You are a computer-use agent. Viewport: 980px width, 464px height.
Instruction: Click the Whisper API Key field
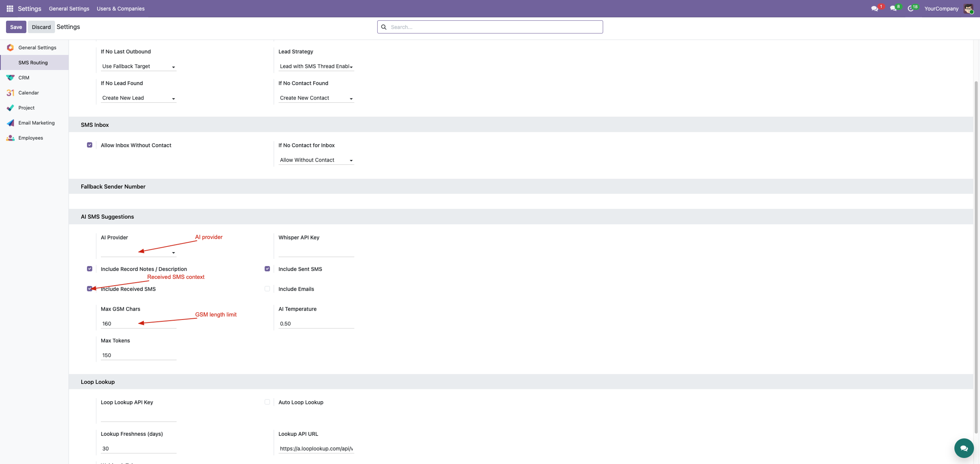point(316,252)
